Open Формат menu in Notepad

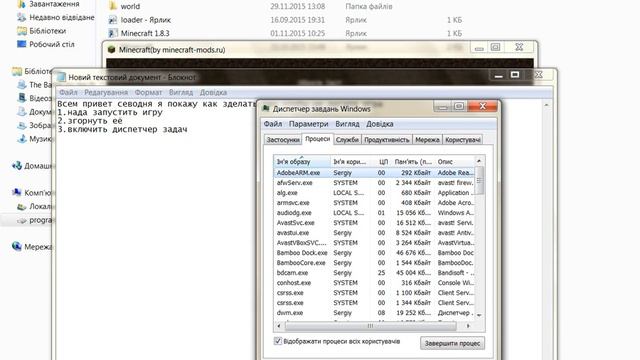[149, 93]
